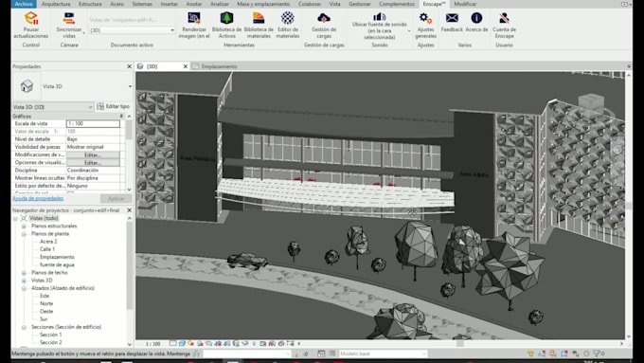Collapse Planos de planta node

click(24, 234)
